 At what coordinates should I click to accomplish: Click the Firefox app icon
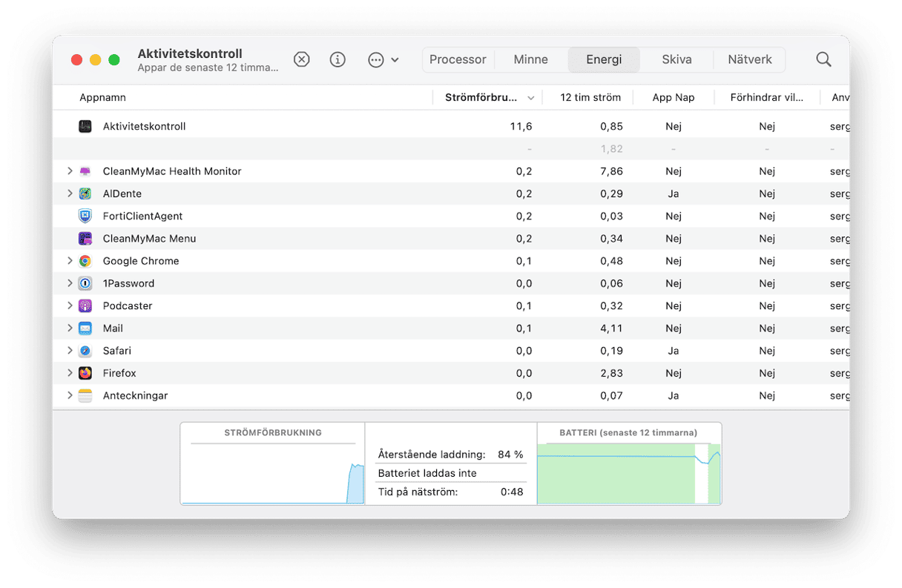(x=85, y=373)
